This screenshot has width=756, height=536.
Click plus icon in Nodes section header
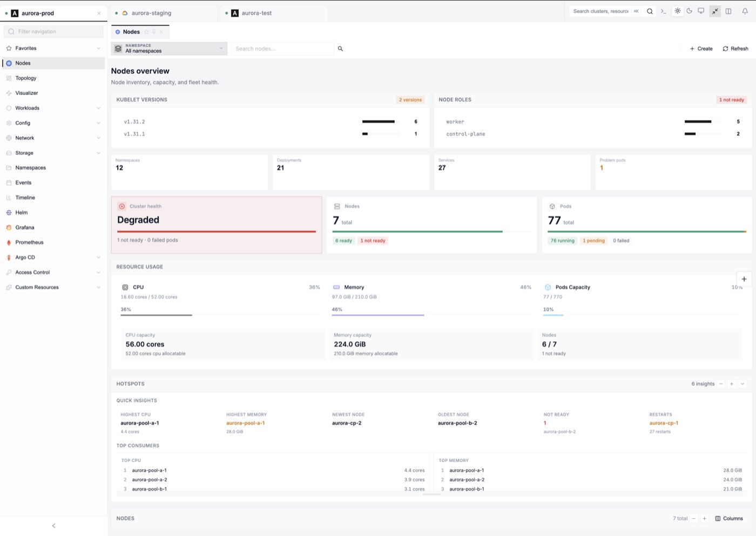[704, 519]
